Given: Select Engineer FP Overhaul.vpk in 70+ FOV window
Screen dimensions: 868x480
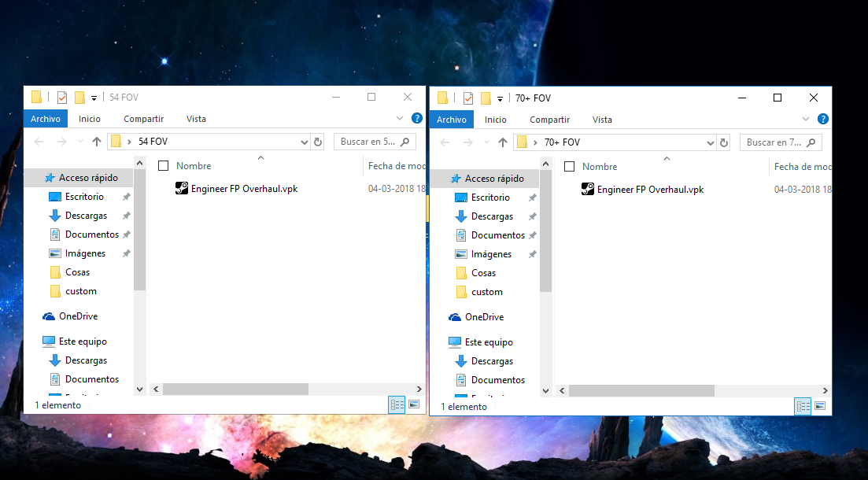Looking at the screenshot, I should point(651,189).
